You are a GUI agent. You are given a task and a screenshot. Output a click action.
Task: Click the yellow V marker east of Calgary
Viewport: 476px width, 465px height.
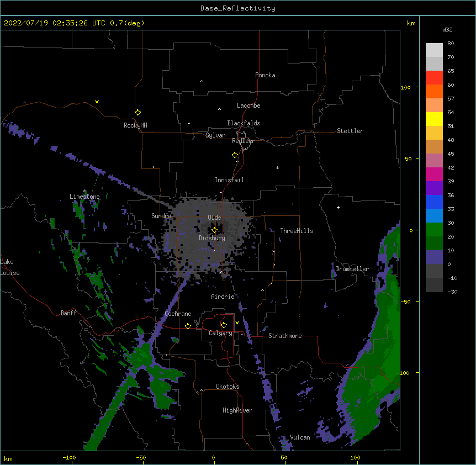point(237,323)
